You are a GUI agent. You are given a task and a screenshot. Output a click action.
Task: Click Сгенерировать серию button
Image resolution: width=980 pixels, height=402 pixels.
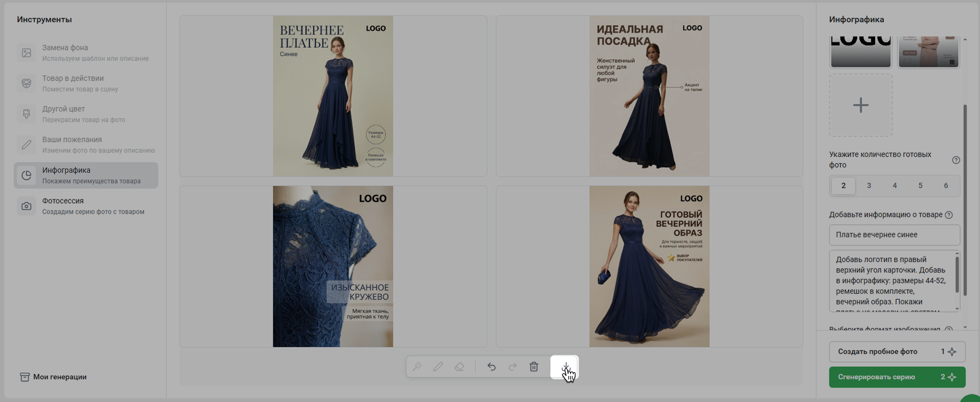897,377
